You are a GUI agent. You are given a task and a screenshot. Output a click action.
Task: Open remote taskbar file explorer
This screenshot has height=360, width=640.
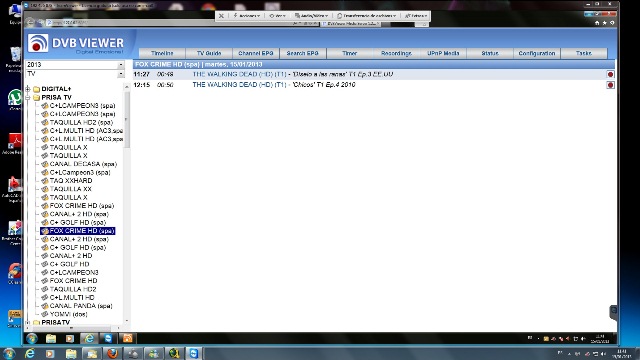pos(51,338)
